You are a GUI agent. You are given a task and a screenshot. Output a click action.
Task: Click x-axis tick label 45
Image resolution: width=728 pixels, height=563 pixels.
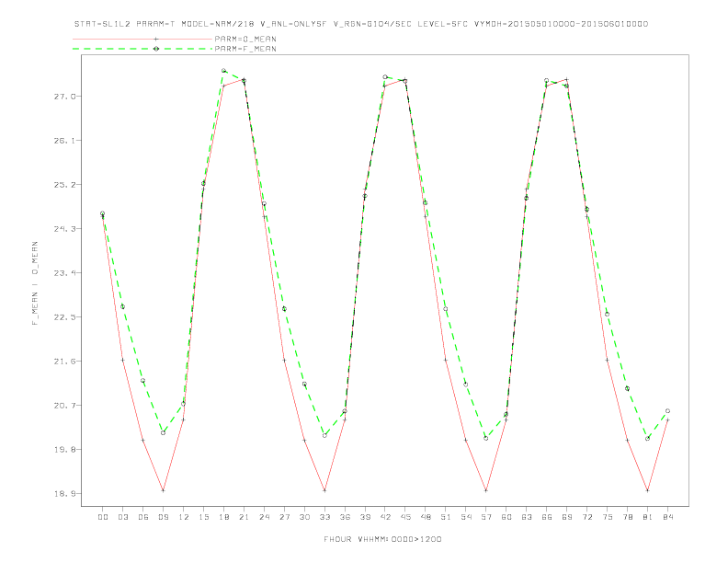click(405, 517)
